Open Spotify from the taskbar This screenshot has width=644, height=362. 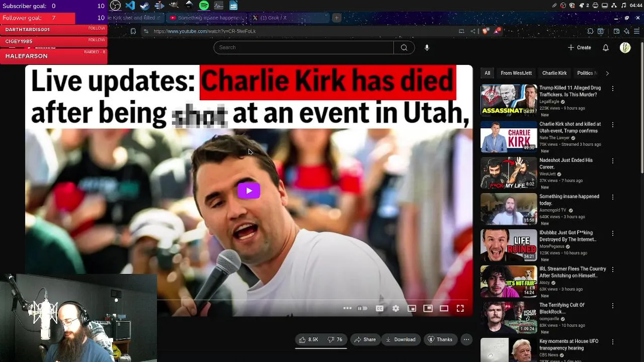(x=204, y=6)
